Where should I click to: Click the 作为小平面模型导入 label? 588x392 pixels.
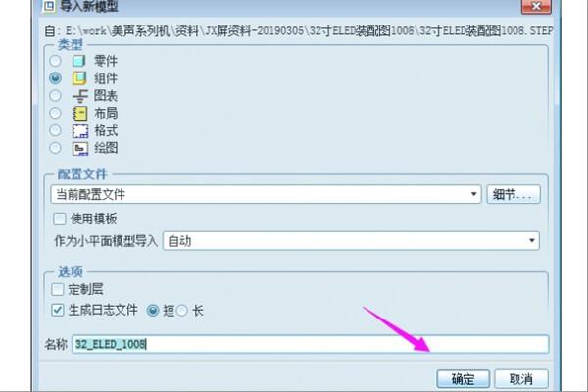coord(106,241)
